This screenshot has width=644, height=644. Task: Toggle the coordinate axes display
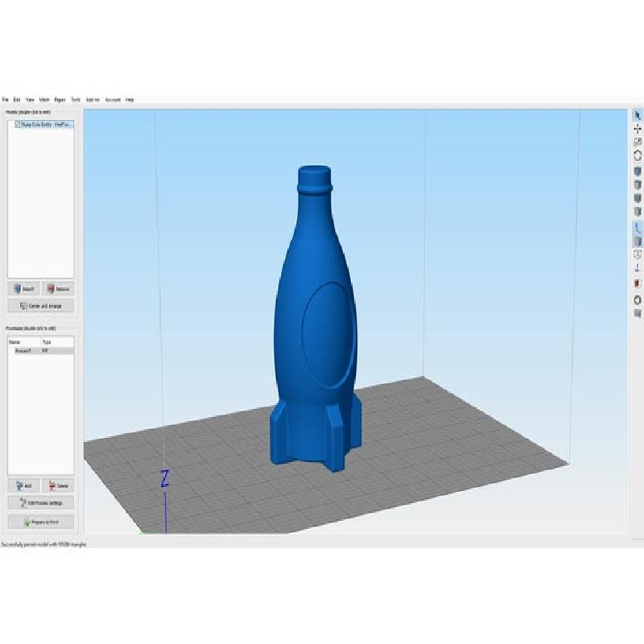click(637, 228)
